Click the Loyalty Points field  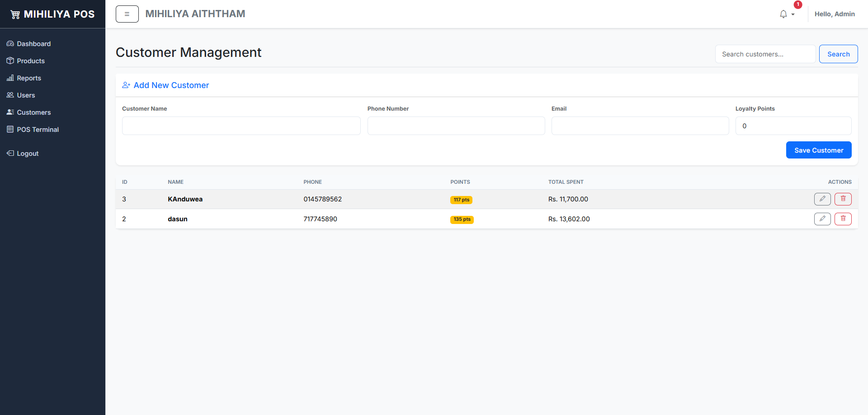(793, 126)
